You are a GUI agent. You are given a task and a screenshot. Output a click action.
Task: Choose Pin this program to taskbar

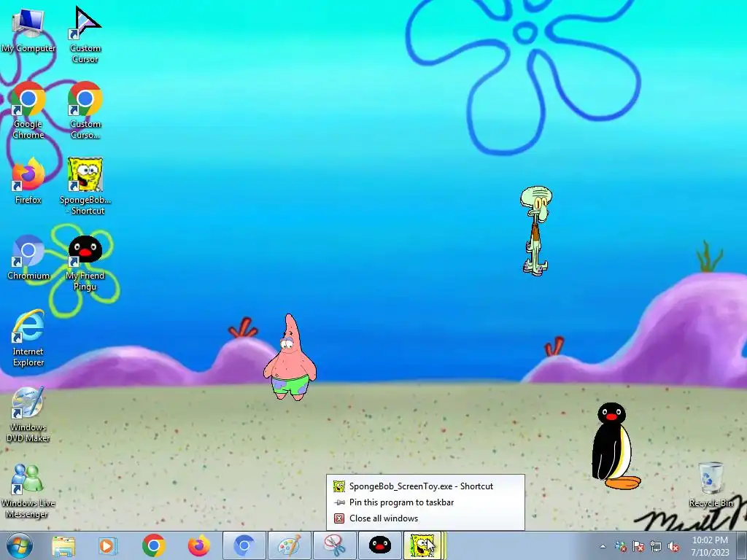tap(425, 502)
